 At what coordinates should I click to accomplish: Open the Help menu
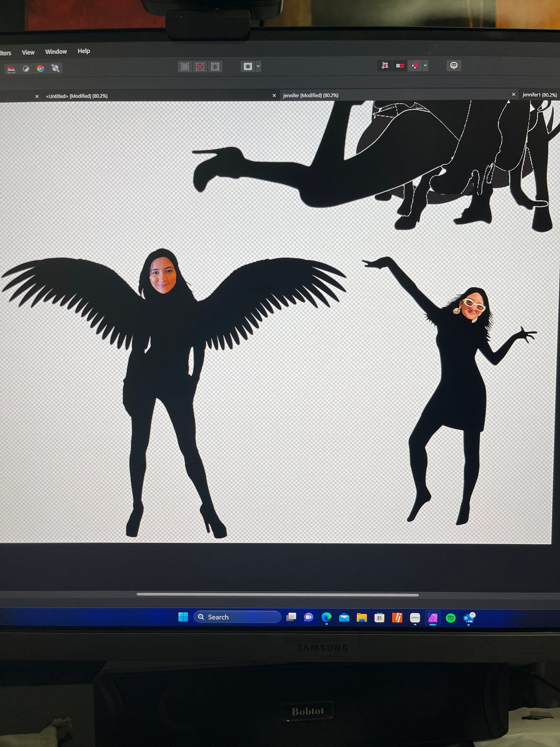coord(84,51)
